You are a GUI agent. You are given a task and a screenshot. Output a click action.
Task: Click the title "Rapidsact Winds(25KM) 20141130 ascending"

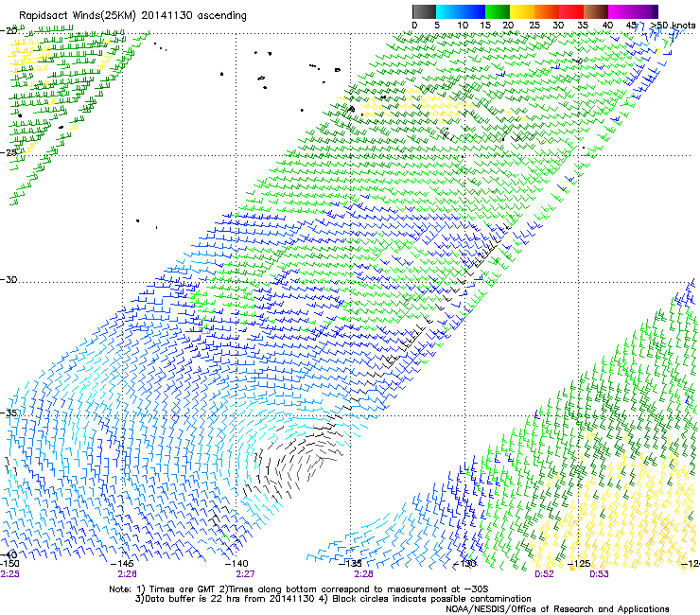[132, 16]
